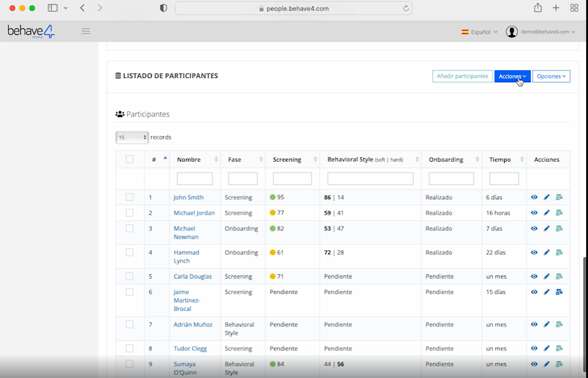The image size is (588, 378).
Task: Open a new Safari tab
Action: (556, 8)
